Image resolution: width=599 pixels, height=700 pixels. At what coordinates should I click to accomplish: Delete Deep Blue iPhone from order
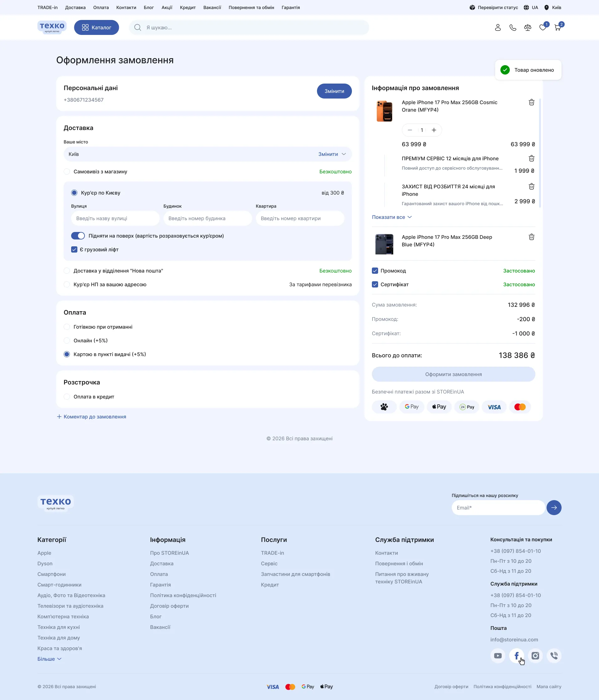[x=531, y=237]
